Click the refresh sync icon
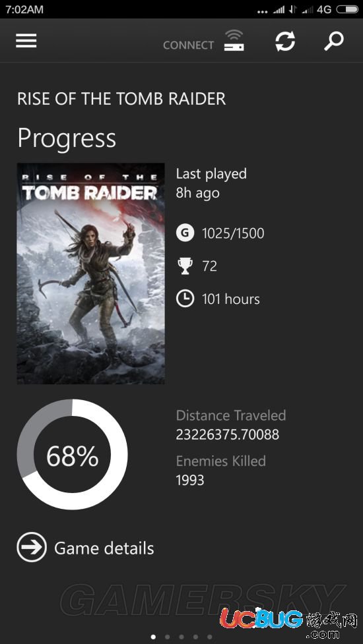The width and height of the screenshot is (363, 644). pos(285,41)
